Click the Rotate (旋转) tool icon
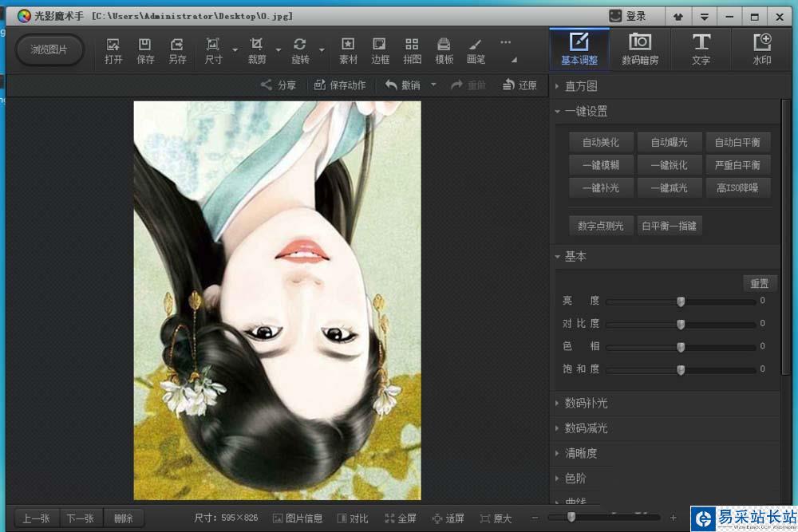798x532 pixels. (300, 50)
